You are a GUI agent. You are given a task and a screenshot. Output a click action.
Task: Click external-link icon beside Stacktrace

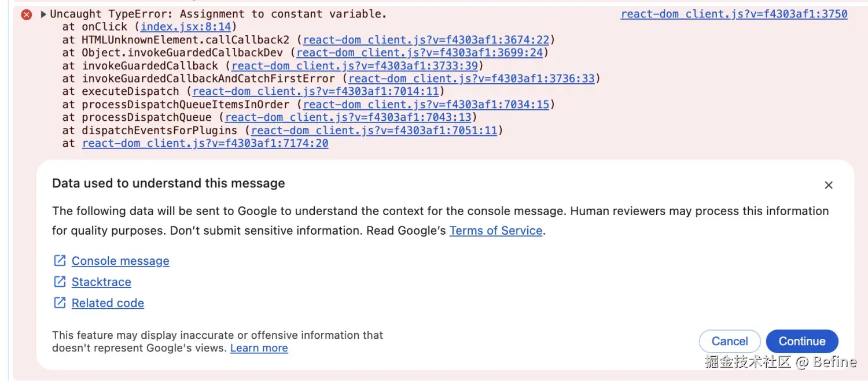[60, 282]
